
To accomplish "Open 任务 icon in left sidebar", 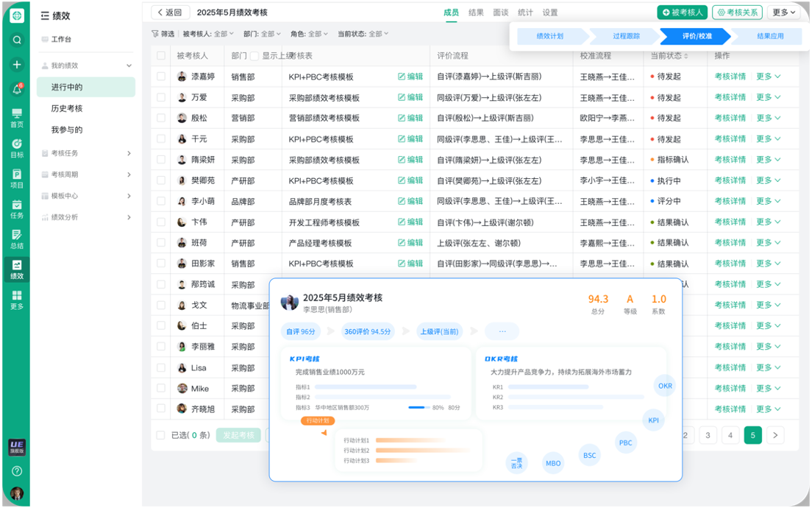I will pos(17,209).
